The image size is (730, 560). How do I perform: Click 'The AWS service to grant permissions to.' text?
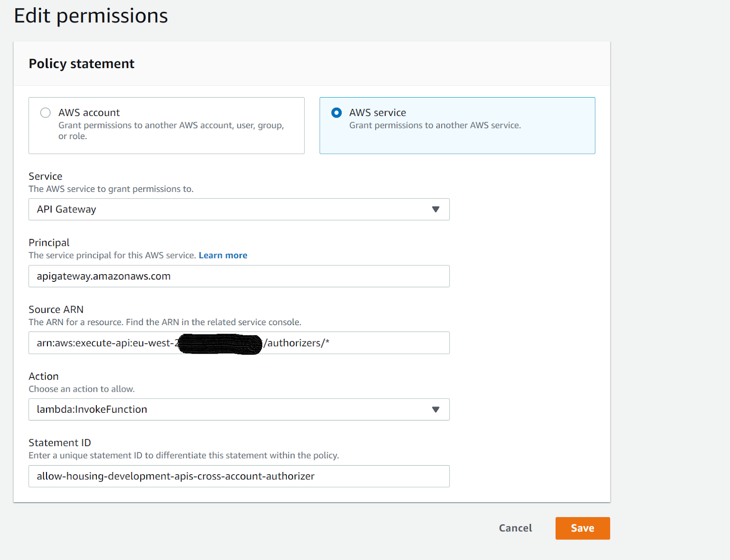pos(111,189)
